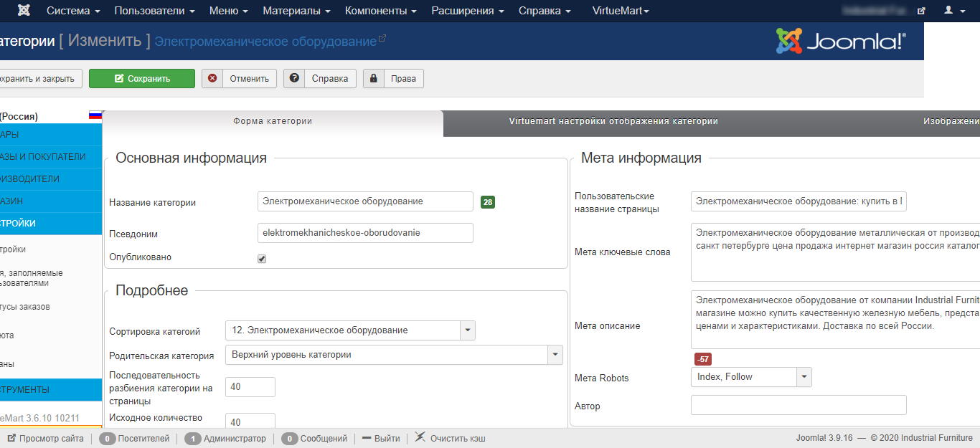Open the Расширения menu

(x=467, y=11)
